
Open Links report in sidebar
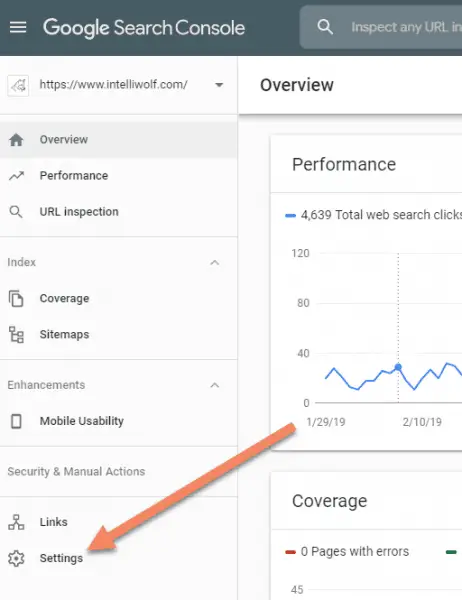118,522
